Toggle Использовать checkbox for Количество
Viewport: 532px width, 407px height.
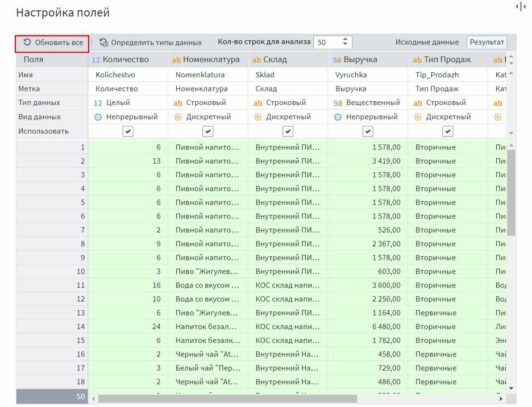[x=128, y=131]
